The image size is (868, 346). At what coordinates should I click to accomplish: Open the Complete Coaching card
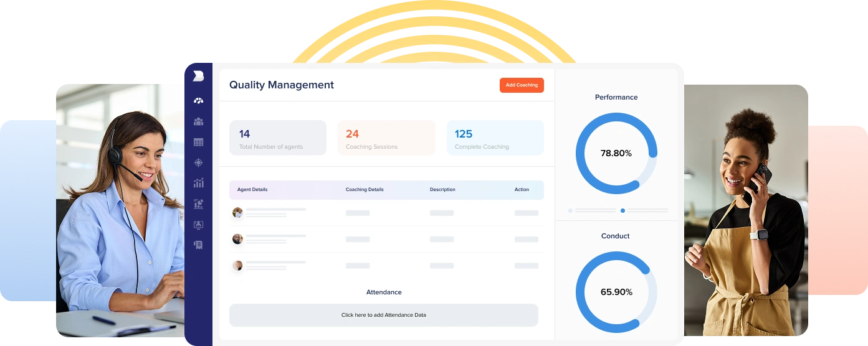pyautogui.click(x=495, y=138)
